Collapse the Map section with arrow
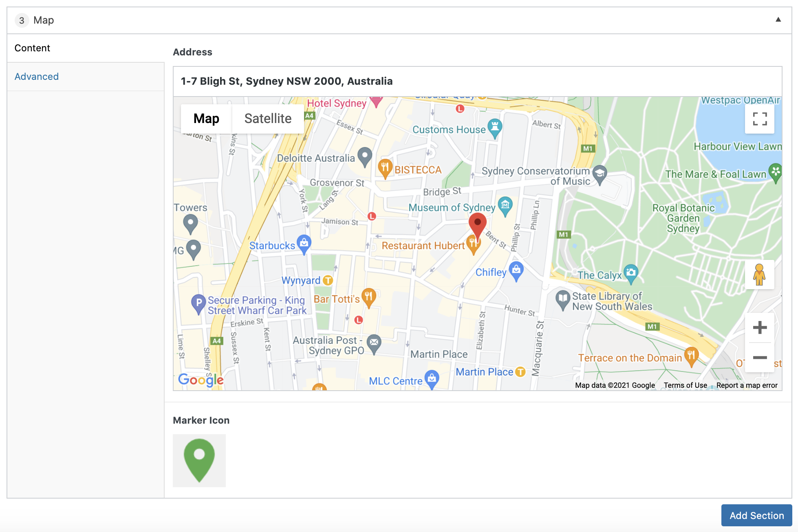 pos(778,20)
